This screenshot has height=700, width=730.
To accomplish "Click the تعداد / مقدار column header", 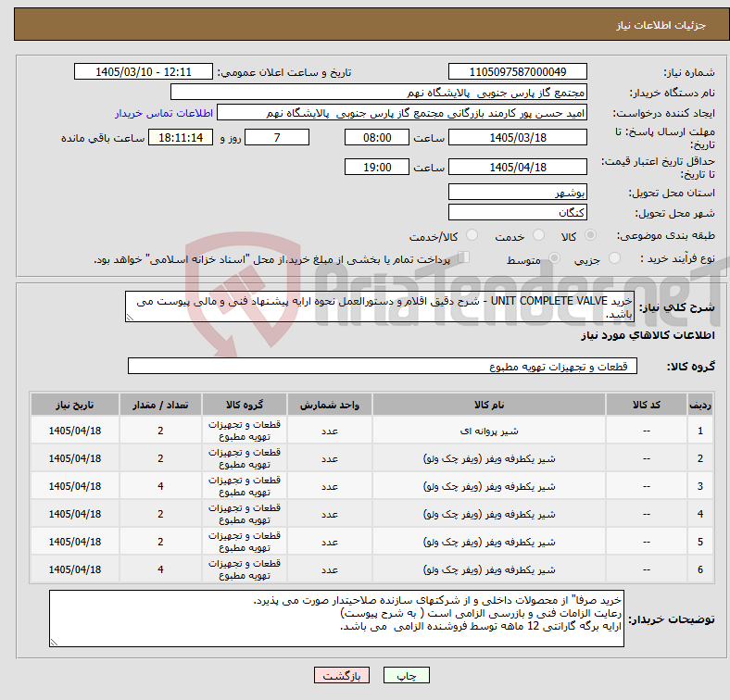I will tap(160, 405).
